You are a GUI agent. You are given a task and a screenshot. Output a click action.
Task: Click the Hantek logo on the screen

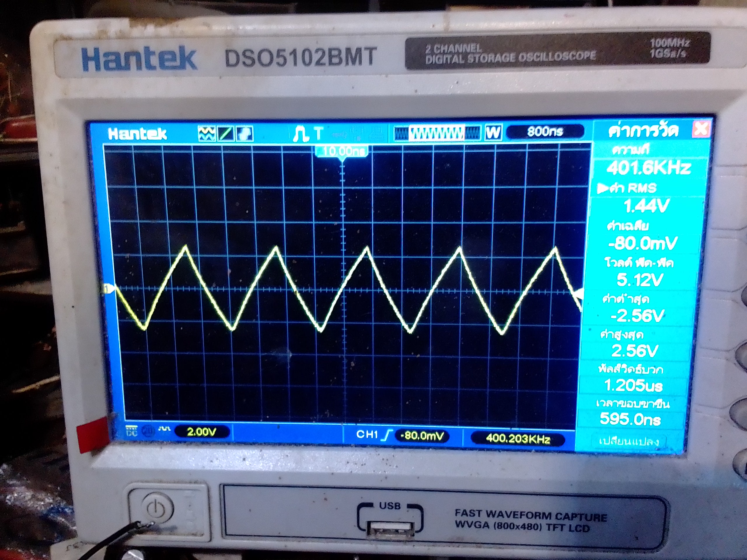(x=137, y=134)
